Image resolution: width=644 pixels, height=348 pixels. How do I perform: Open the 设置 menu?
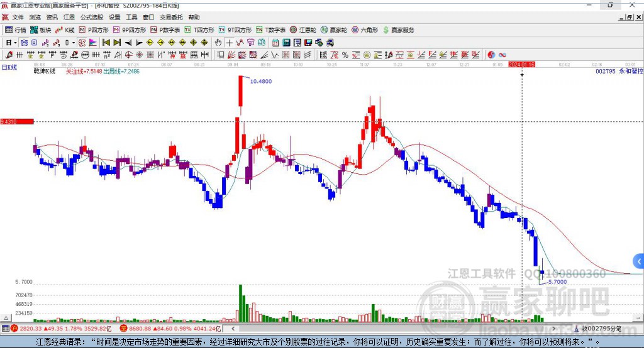tap(114, 17)
